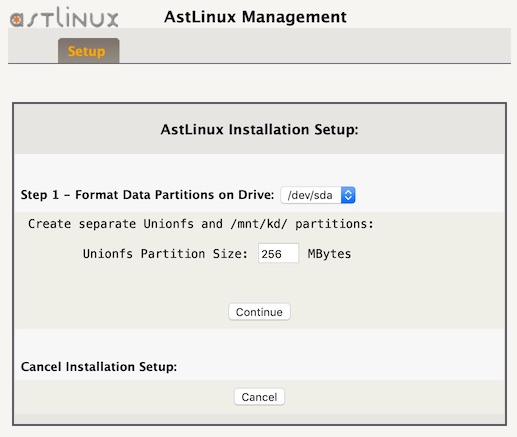The height and width of the screenshot is (437, 517).
Task: Click the Cancel button
Action: [x=259, y=397]
